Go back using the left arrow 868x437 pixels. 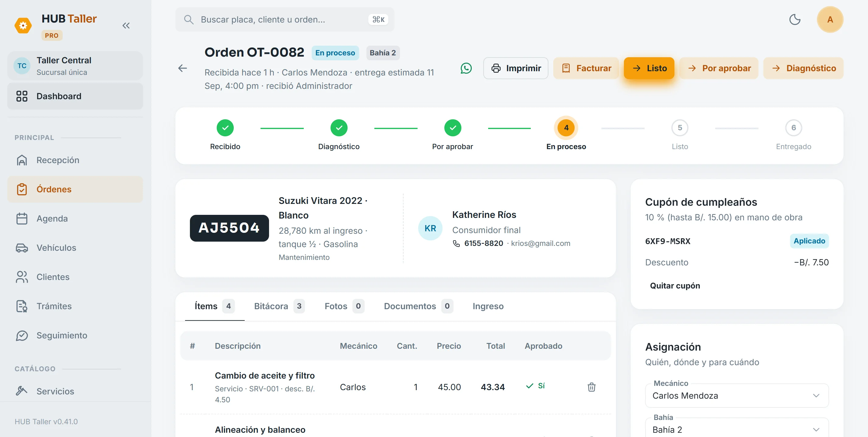click(183, 68)
